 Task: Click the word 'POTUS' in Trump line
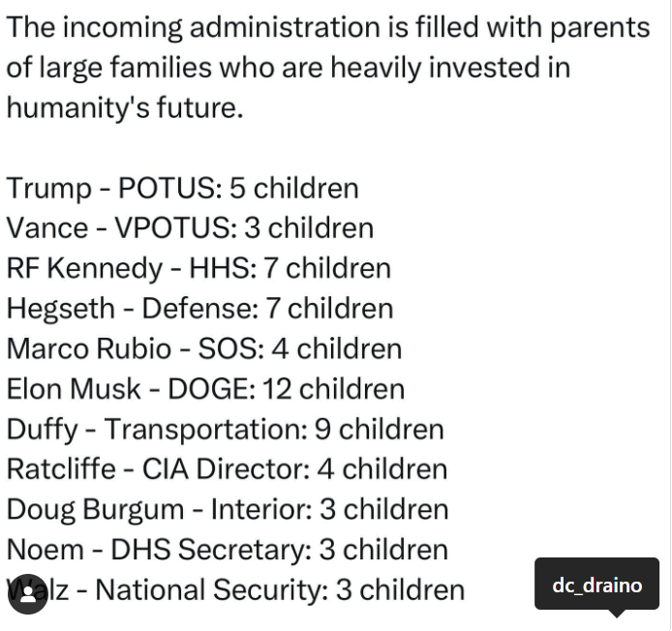pyautogui.click(x=170, y=188)
